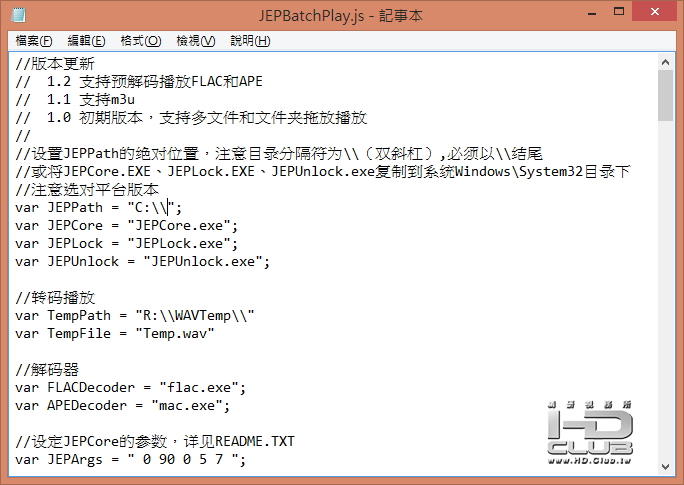Click the 'var JEPLock = "JEPLock.exe"' line

[127, 243]
